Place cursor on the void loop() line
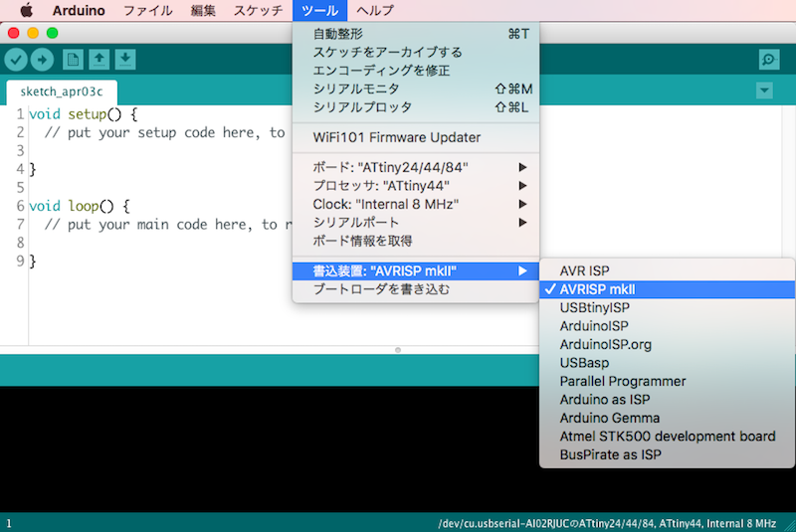 click(x=80, y=206)
